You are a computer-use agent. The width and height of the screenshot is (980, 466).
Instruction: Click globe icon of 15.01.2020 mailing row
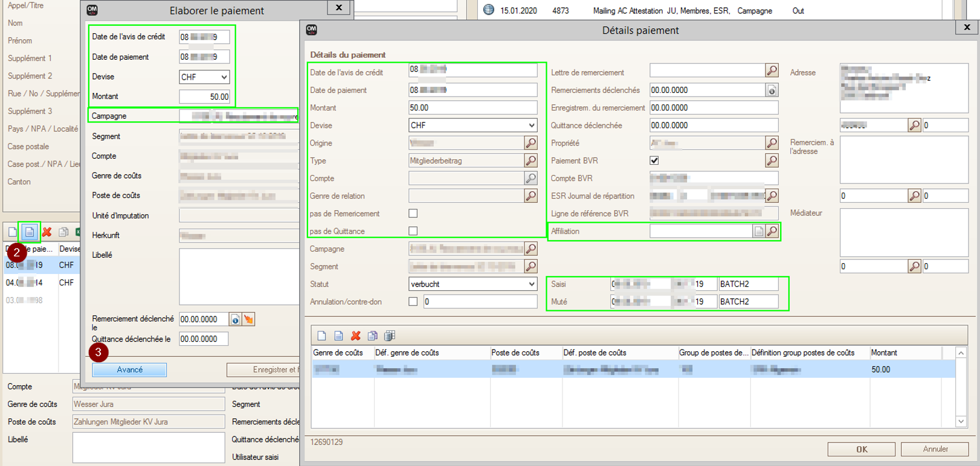point(489,10)
